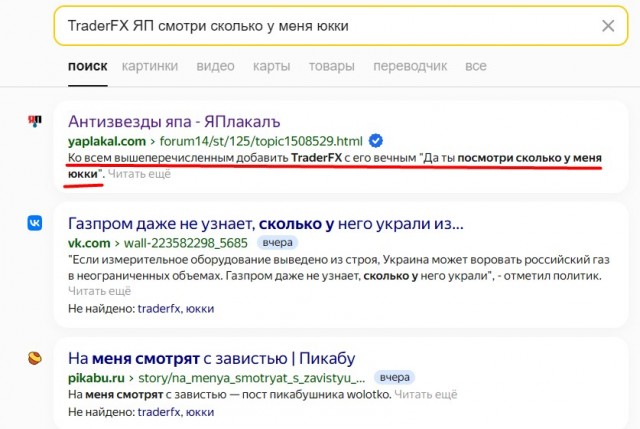This screenshot has height=429, width=640.
Task: Click the snippet mentioning пикабушника wolotko
Action: tap(229, 395)
